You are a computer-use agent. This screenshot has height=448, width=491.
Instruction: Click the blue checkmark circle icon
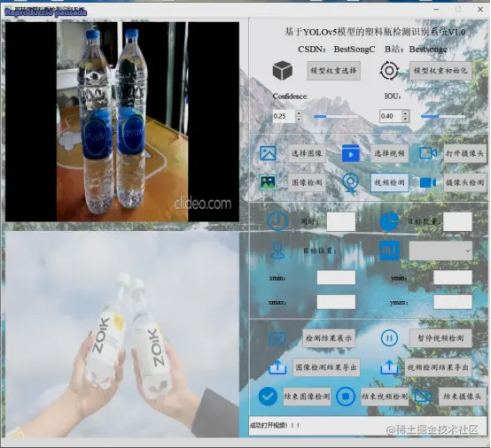click(x=268, y=397)
